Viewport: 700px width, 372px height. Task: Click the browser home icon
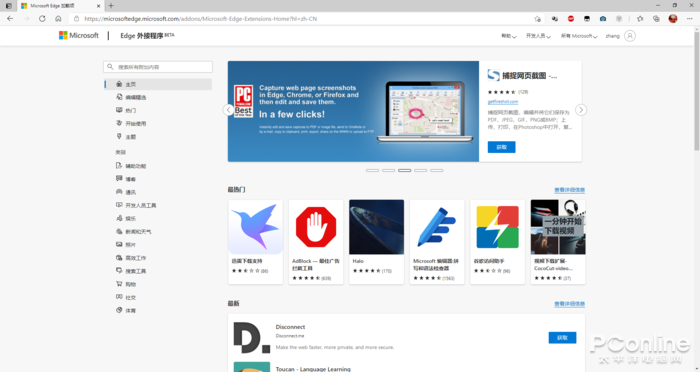pos(58,19)
